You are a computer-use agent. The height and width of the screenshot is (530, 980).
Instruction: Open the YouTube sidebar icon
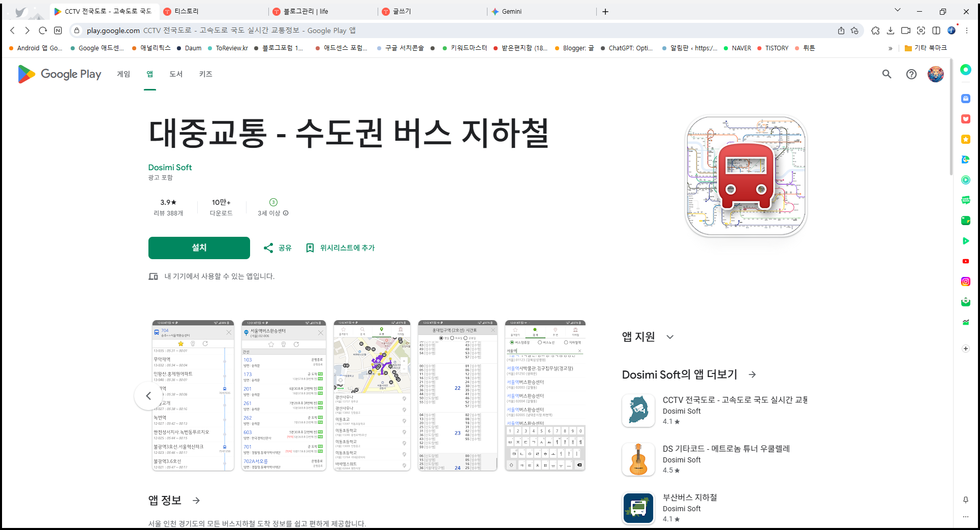point(966,261)
